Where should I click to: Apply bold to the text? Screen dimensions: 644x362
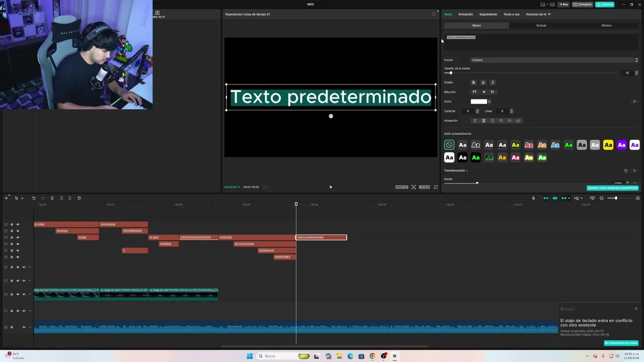(x=473, y=82)
